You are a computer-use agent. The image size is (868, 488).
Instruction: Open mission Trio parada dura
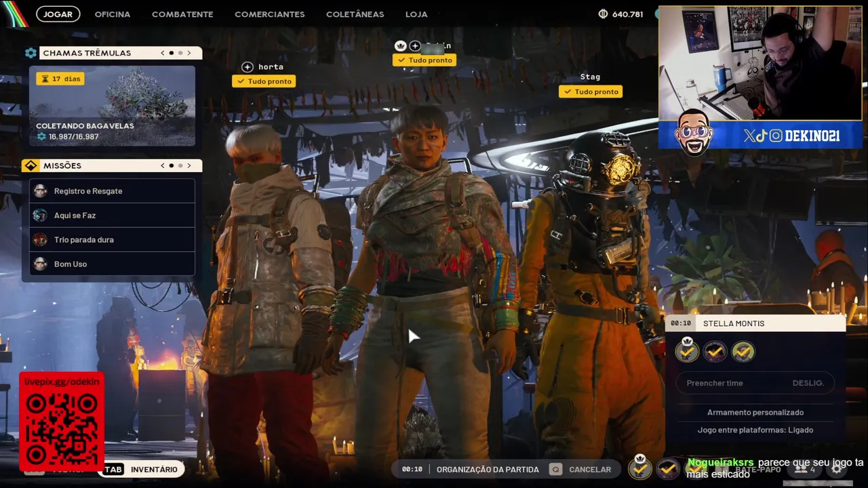coord(112,240)
